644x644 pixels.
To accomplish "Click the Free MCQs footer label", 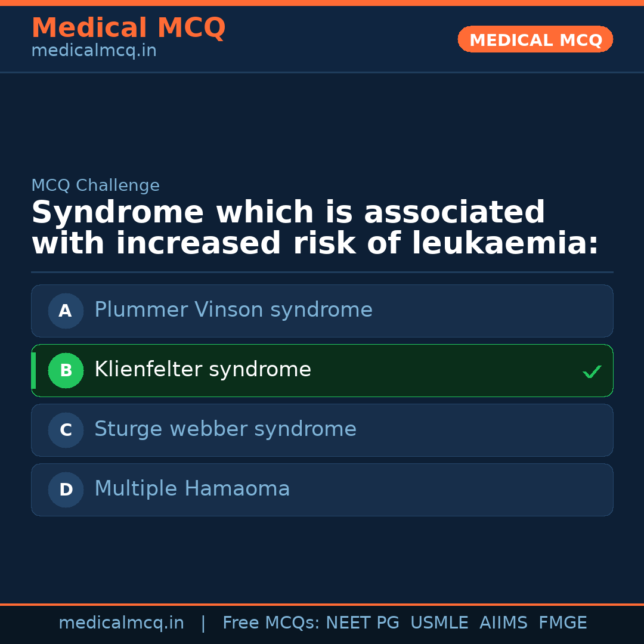I will pos(271,623).
